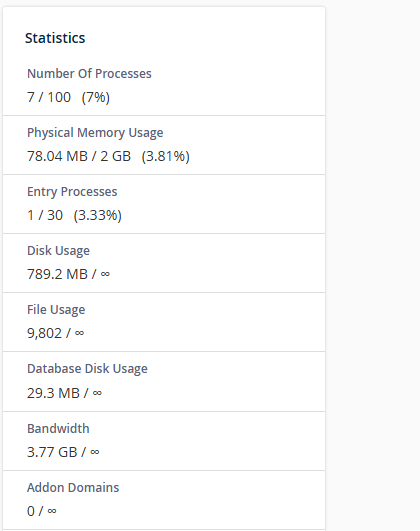This screenshot has width=420, height=531.
Task: Open the Number Of Processes link
Action: coord(89,73)
